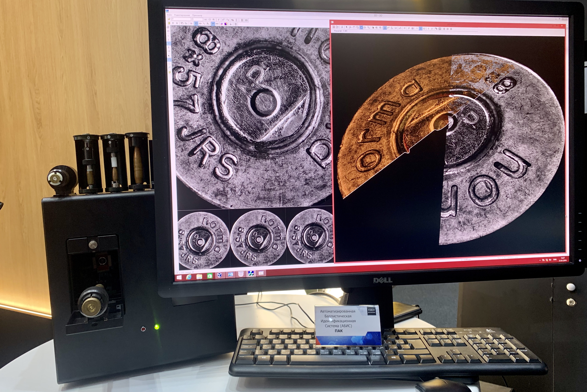Open Internet Explorer from taskbar

point(189,277)
